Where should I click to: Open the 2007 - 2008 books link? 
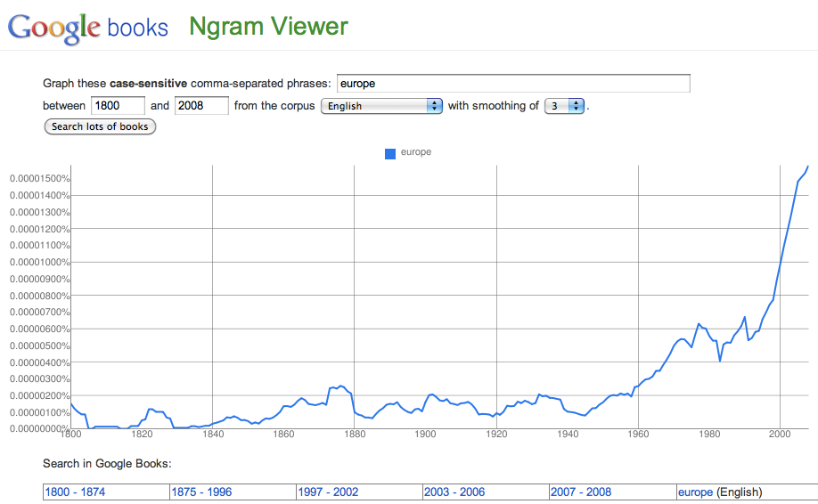(x=581, y=492)
